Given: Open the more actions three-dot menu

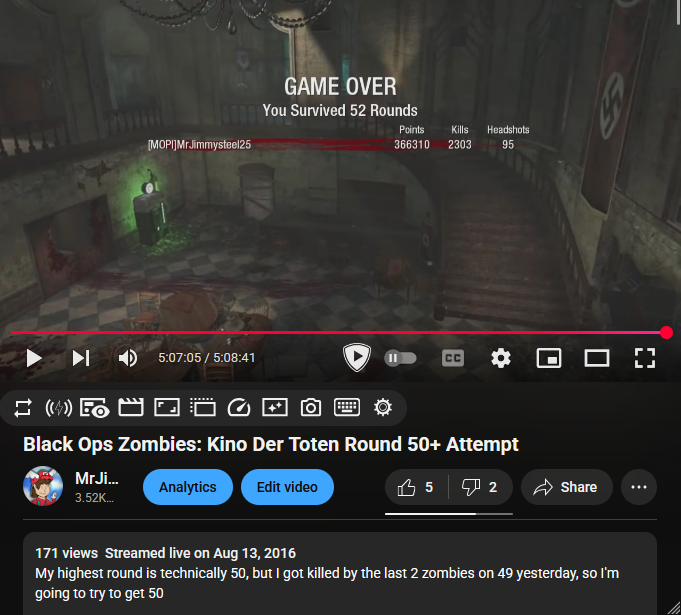Looking at the screenshot, I should (x=639, y=487).
